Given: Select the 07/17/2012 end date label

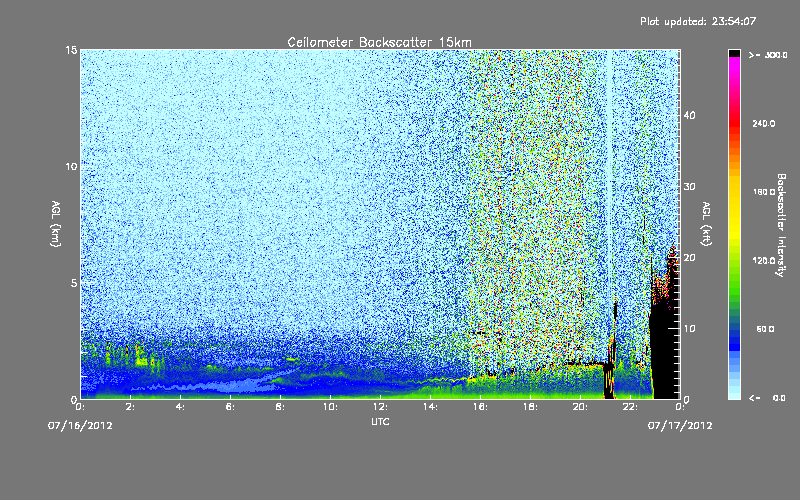Looking at the screenshot, I should click(x=680, y=425).
